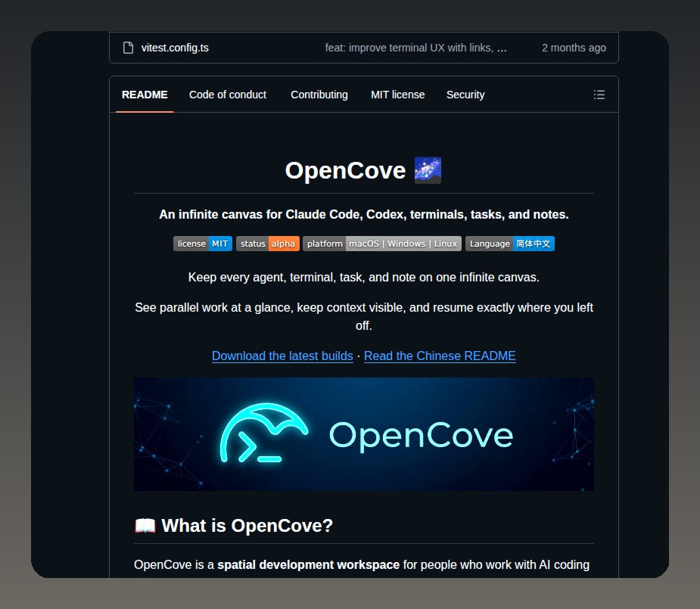Click the bold 'spatial development workspace' text
The image size is (700, 609).
(309, 565)
